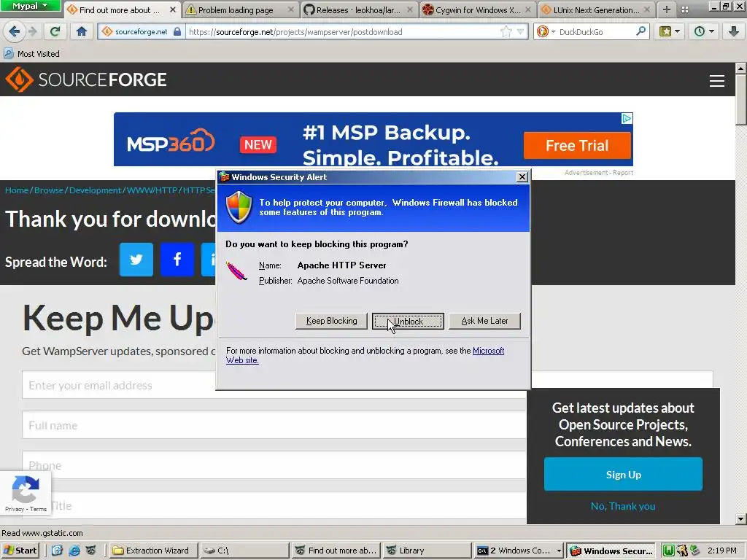Close the Windows Security Alert dialog
This screenshot has height=560, width=747.
pyautogui.click(x=522, y=176)
